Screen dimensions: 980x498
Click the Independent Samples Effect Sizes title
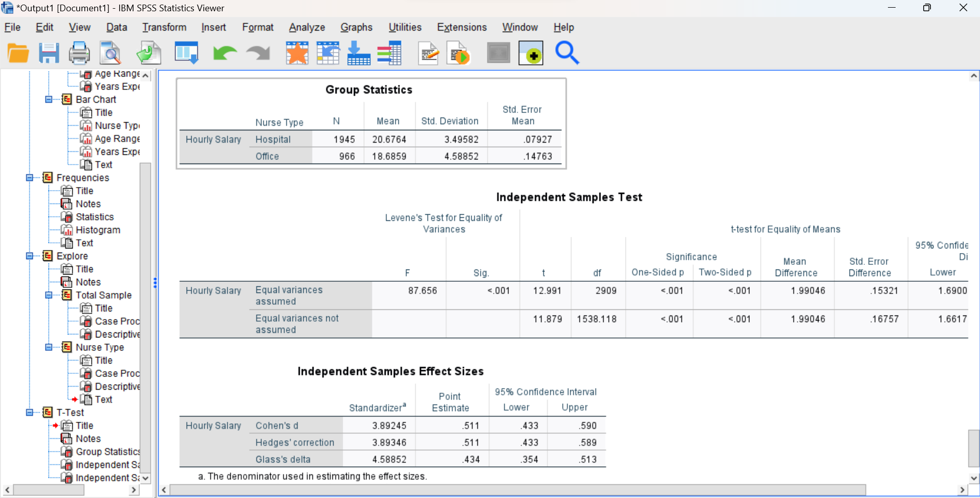[391, 372]
